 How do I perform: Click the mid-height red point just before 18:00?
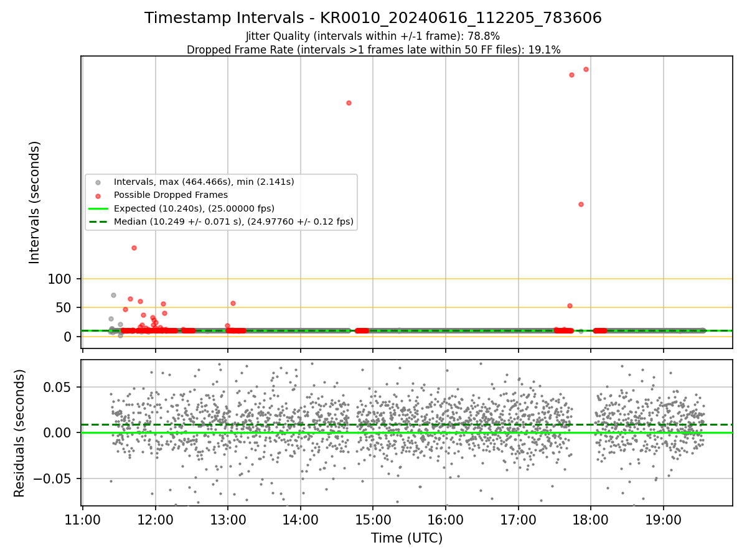[581, 204]
